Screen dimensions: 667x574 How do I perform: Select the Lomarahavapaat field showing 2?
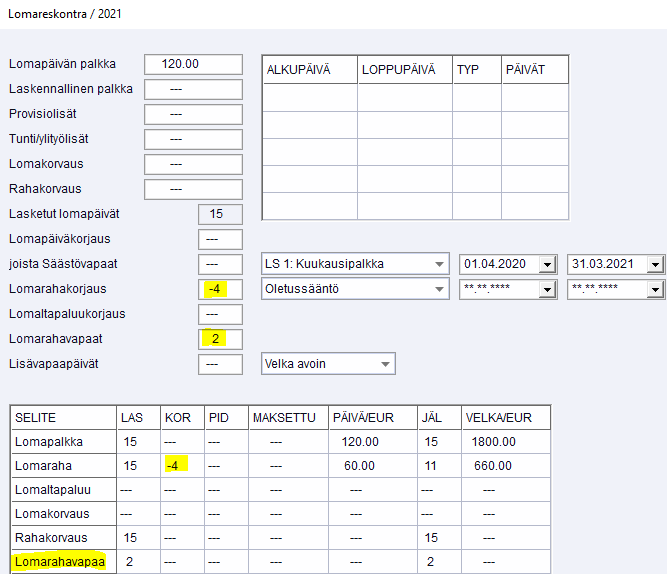(220, 339)
